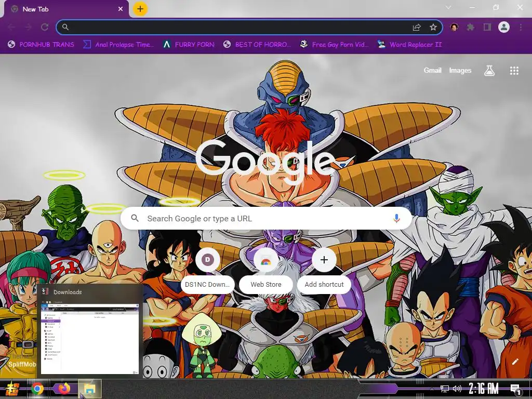Click the Firefox taskbar icon

63,389
